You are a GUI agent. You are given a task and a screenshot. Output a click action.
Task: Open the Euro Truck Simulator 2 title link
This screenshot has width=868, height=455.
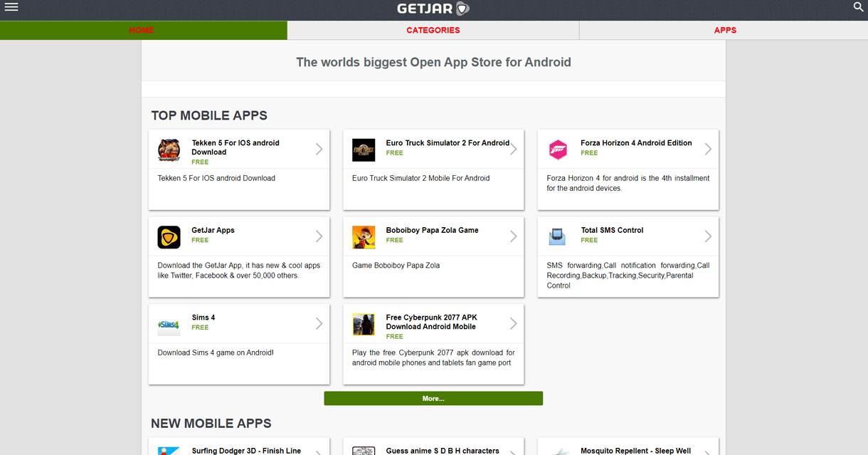point(448,143)
